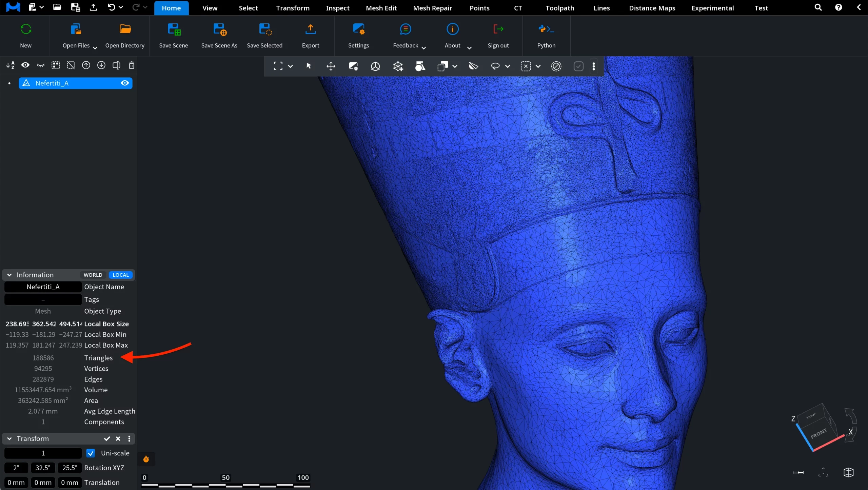Select all objects with dashed-grid icon
Image resolution: width=868 pixels, height=490 pixels.
point(56,65)
